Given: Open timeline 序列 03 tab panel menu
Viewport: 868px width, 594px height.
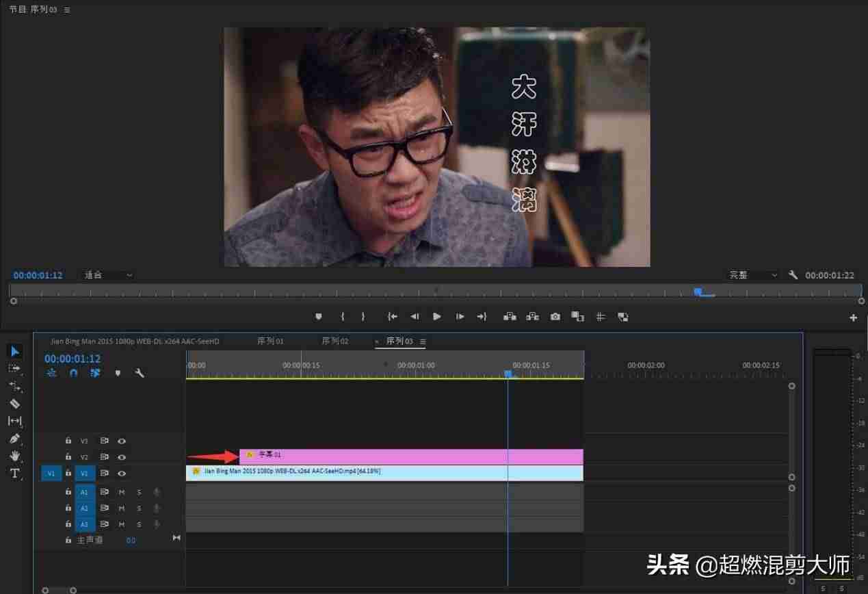Looking at the screenshot, I should point(423,341).
